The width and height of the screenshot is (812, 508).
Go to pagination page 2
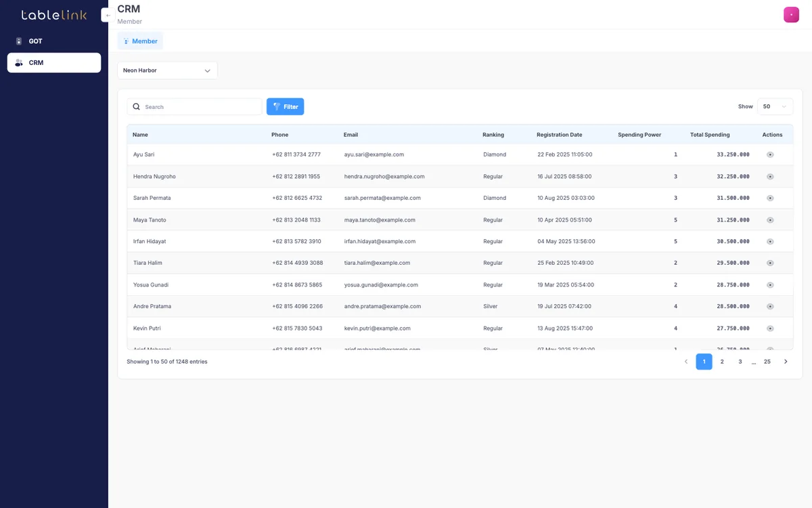coord(722,362)
